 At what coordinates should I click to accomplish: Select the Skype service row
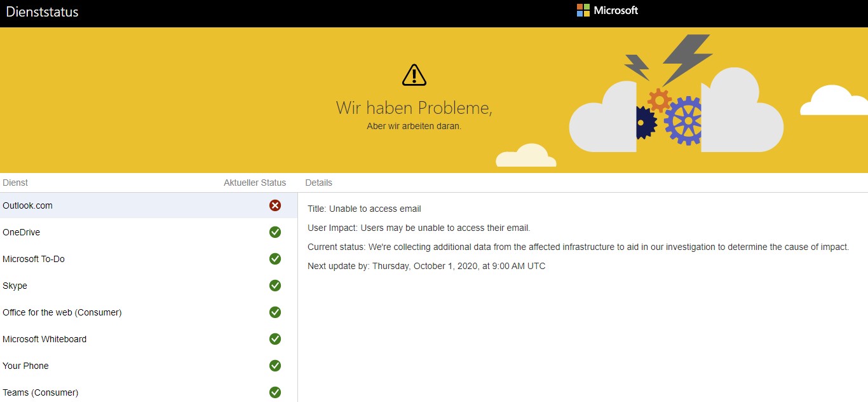(x=149, y=286)
